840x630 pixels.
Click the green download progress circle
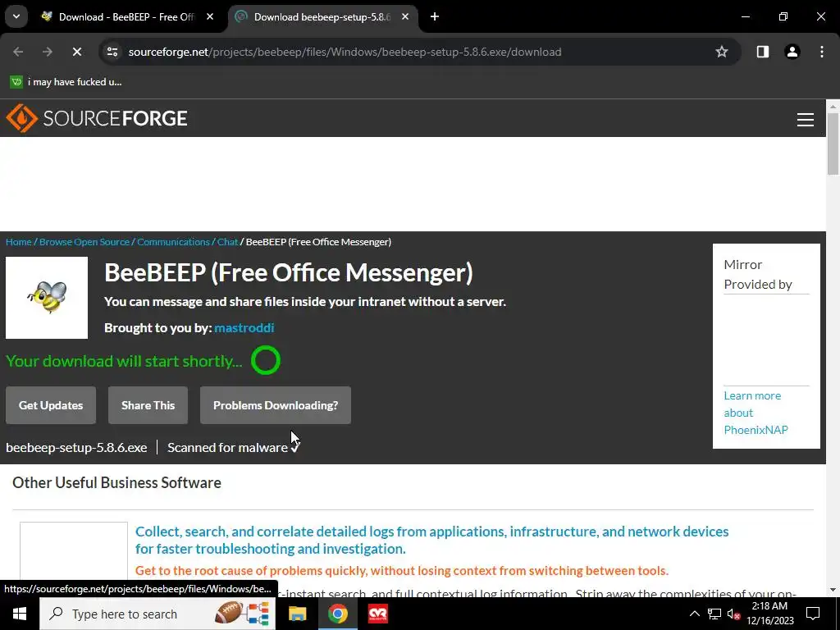click(266, 361)
